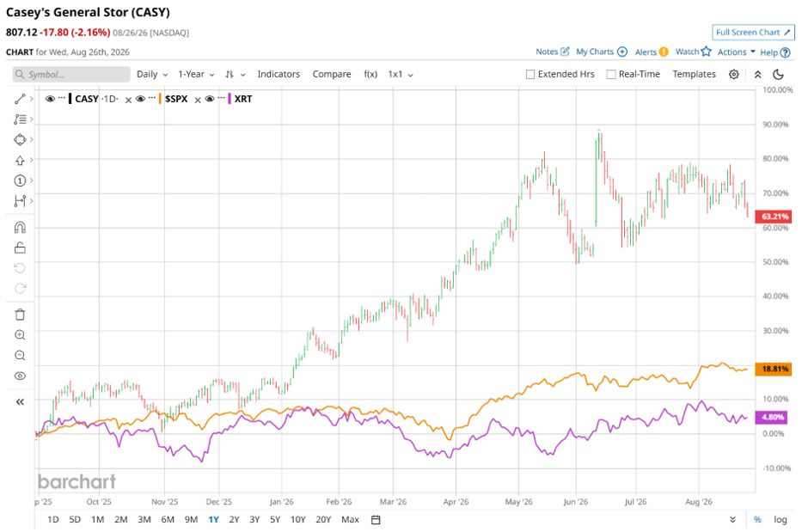The image size is (808, 532).
Task: Open the 1-Year period dropdown
Action: [196, 74]
